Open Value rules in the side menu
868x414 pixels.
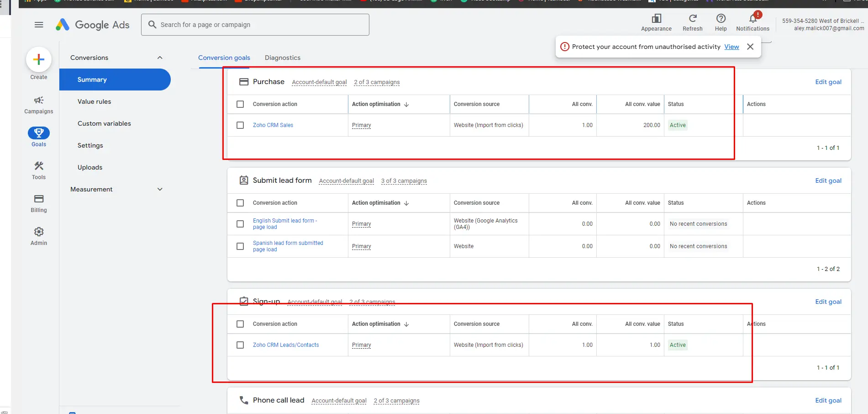coord(94,101)
